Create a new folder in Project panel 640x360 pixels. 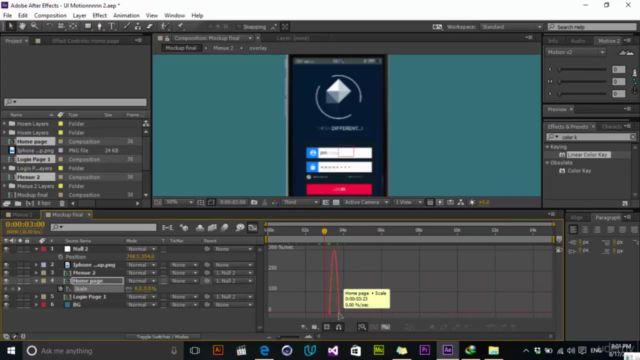(18, 203)
